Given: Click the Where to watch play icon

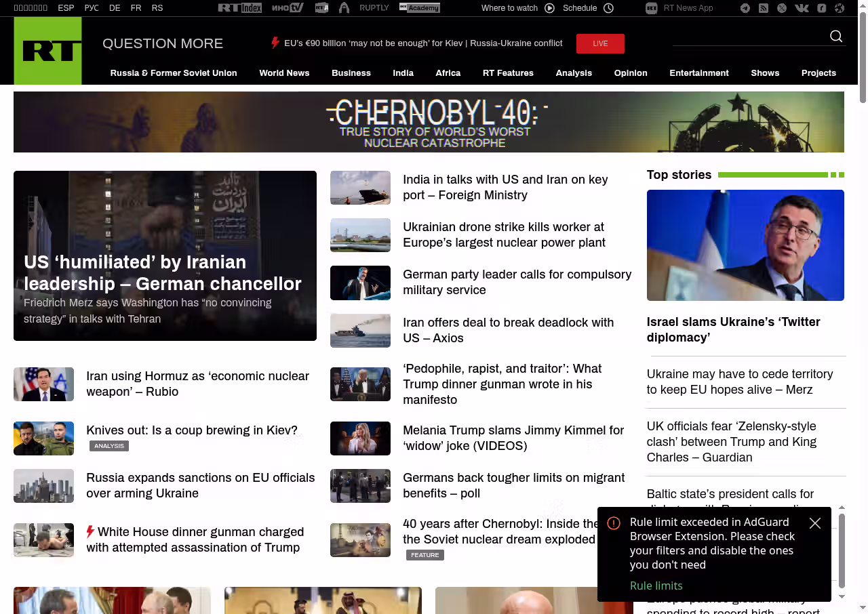Looking at the screenshot, I should pos(549,8).
